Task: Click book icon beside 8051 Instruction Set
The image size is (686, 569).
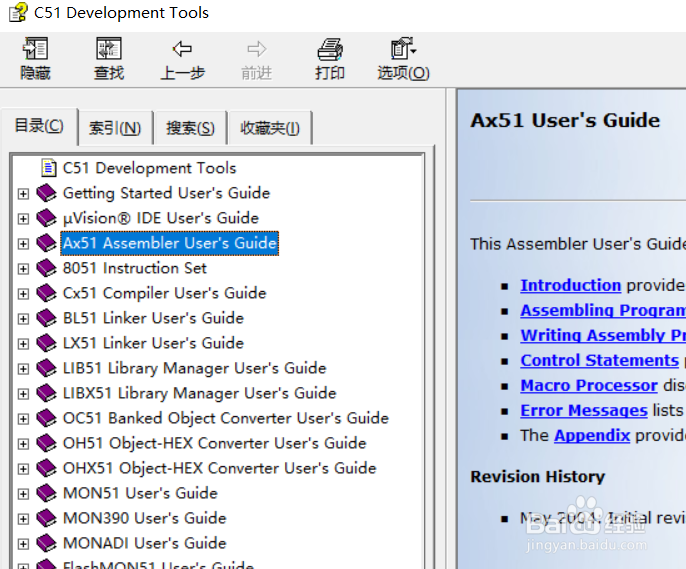Action: pyautogui.click(x=46, y=268)
